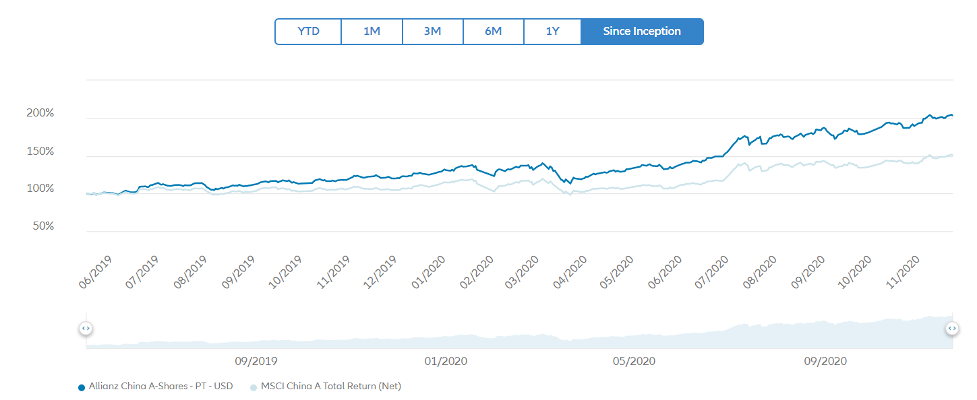This screenshot has width=977, height=400.
Task: Click 09/2020 in the navigator strip
Action: click(x=826, y=360)
